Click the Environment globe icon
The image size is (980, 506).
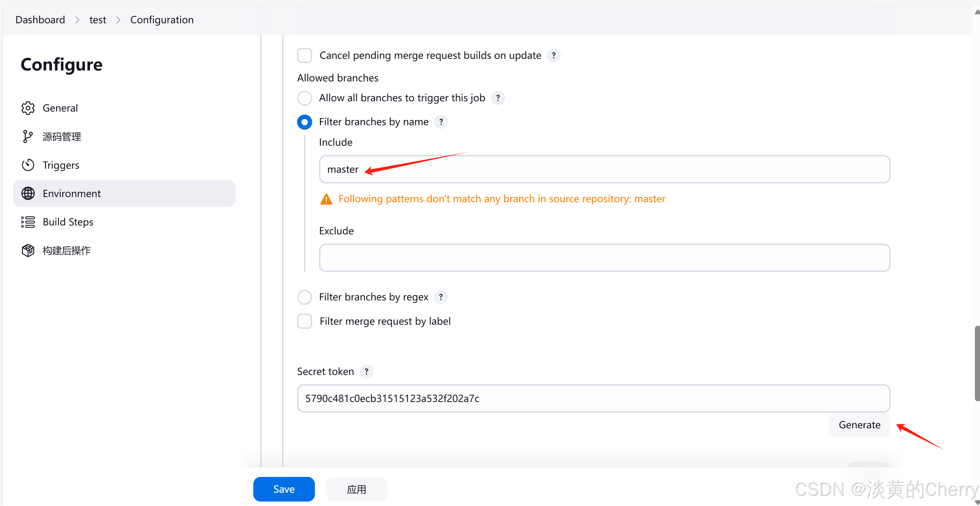click(x=28, y=194)
